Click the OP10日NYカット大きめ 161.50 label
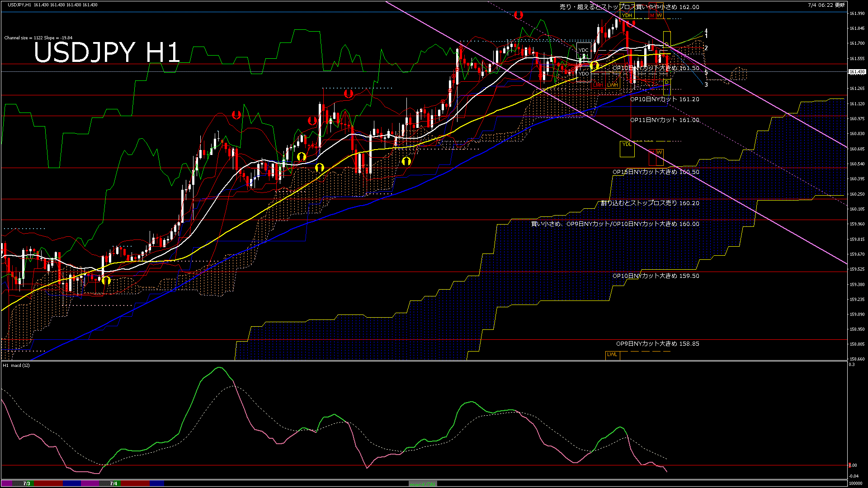The height and width of the screenshot is (488, 868). pos(656,68)
